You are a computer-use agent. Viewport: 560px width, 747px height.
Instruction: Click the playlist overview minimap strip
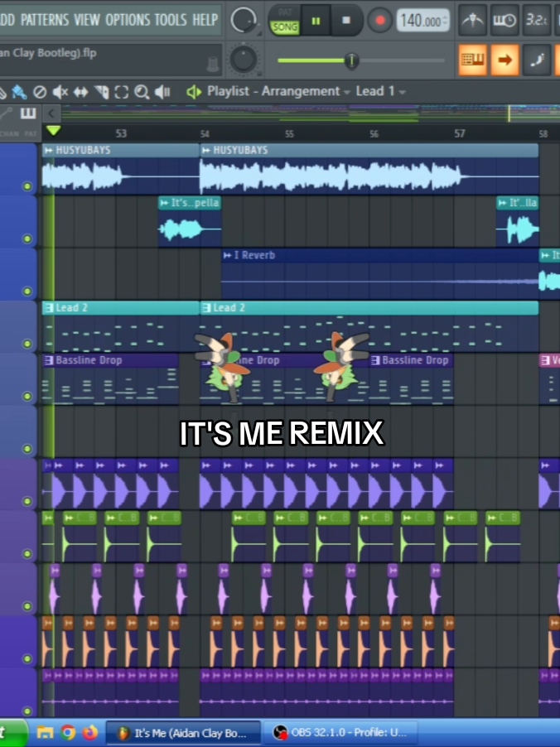coord(310,114)
